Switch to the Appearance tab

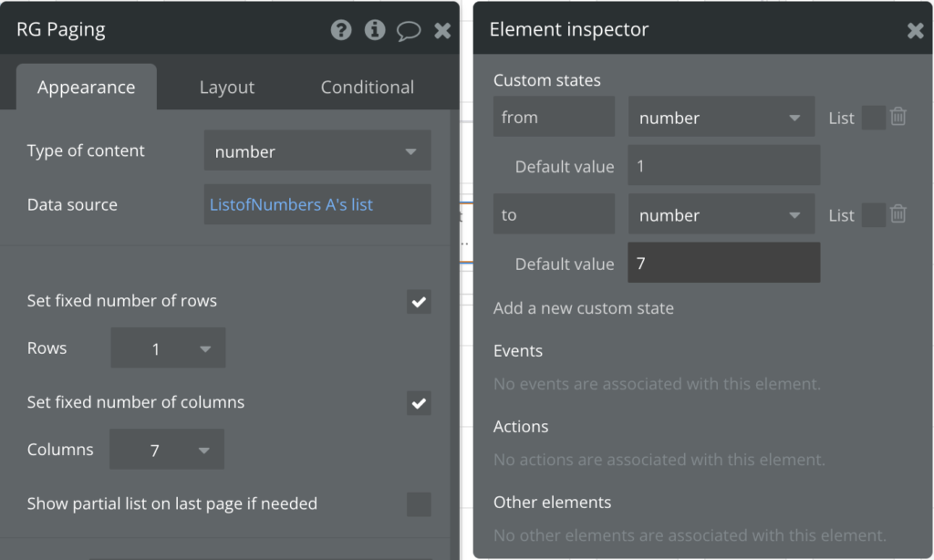[x=87, y=87]
